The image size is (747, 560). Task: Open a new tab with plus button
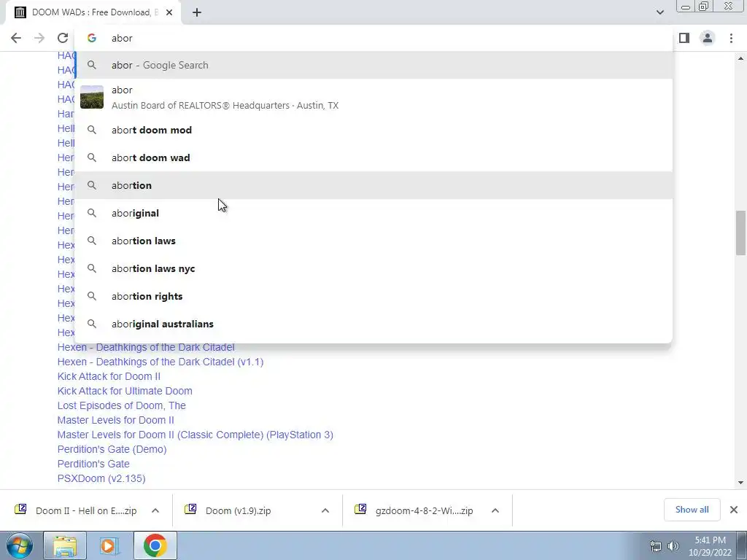tap(197, 12)
